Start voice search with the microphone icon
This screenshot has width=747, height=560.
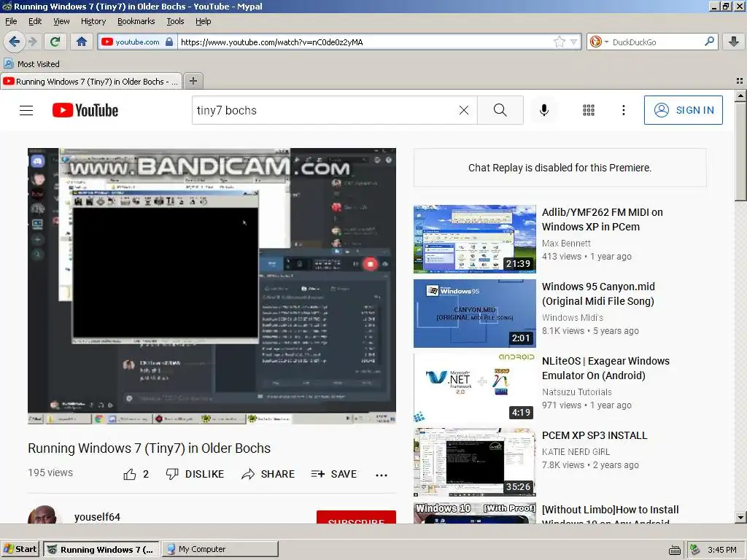coord(544,111)
